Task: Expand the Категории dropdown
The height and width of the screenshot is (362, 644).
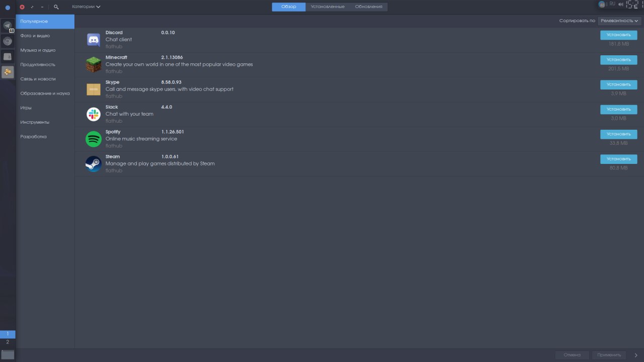Action: 86,7
